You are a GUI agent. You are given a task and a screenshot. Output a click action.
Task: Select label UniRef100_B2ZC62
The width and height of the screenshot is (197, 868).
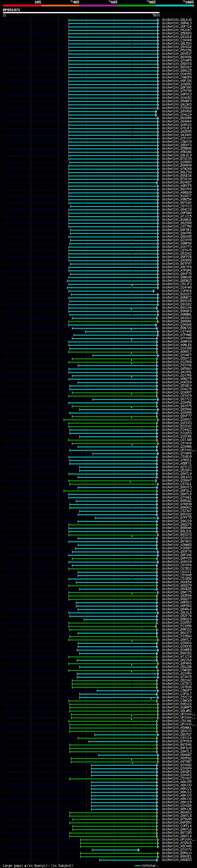[177, 426]
